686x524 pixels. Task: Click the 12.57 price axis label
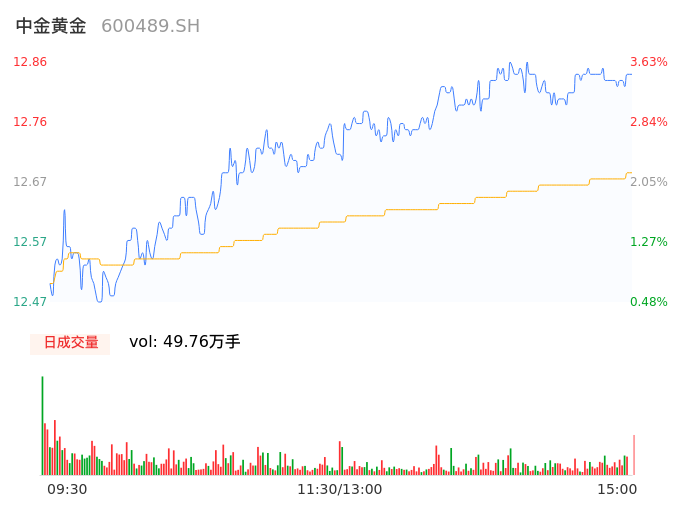[x=30, y=242]
